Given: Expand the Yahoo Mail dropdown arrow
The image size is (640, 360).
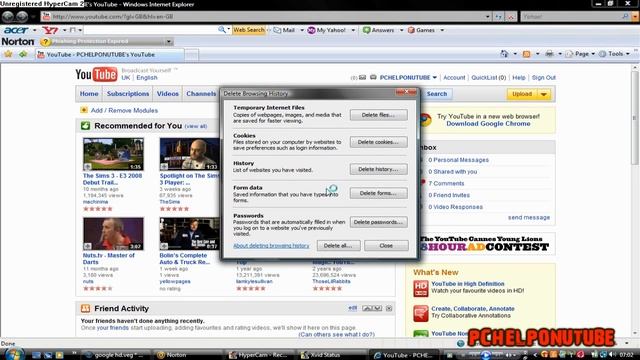Looking at the screenshot, I should 302,30.
